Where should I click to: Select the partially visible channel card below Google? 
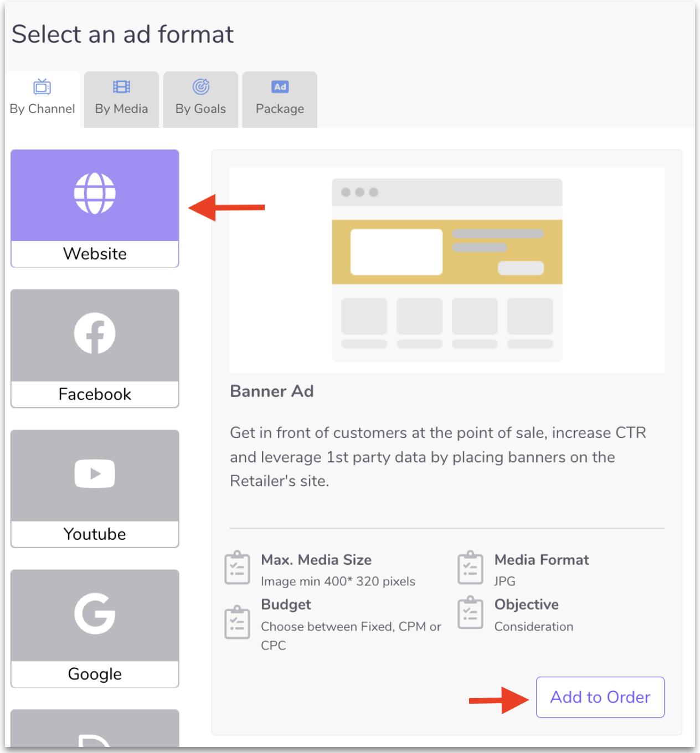point(95,728)
